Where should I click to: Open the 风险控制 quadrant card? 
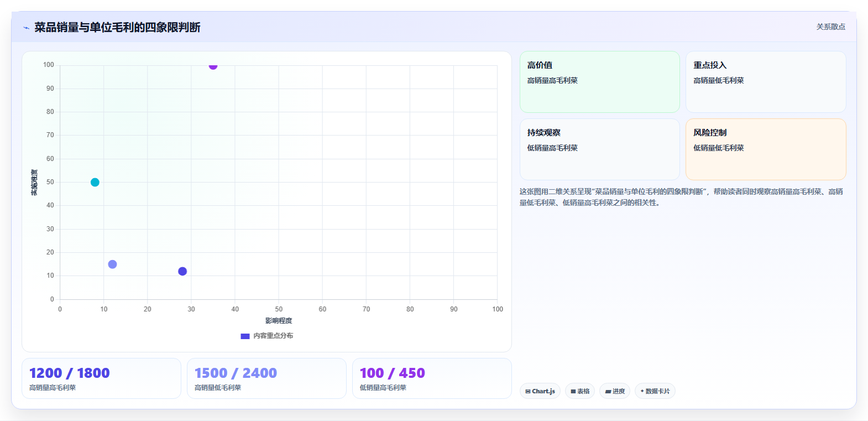click(766, 149)
